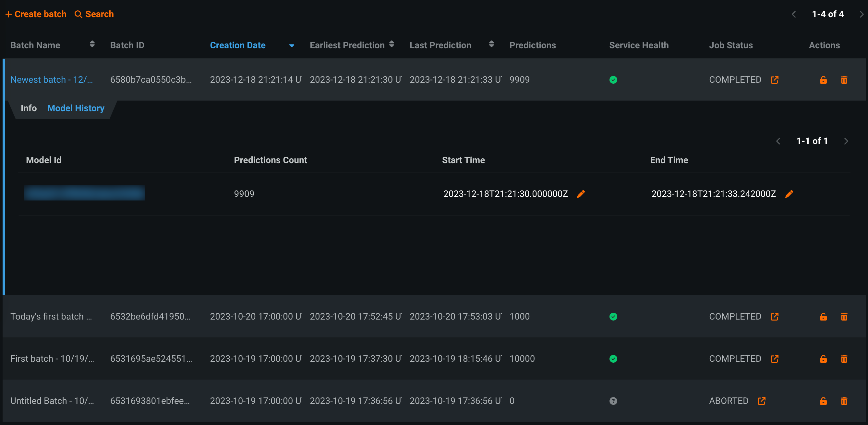868x425 pixels.
Task: Sort by Creation Date dropdown arrow
Action: coord(292,45)
